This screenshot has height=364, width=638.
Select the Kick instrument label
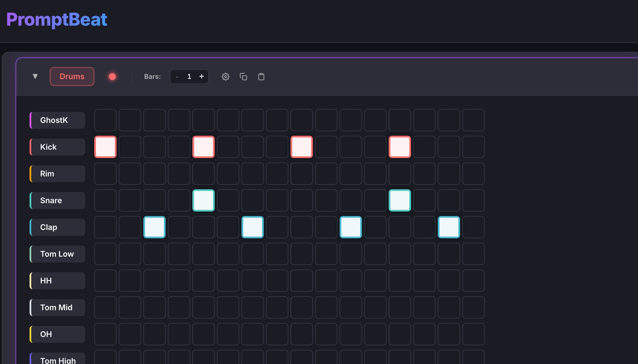[x=58, y=147]
